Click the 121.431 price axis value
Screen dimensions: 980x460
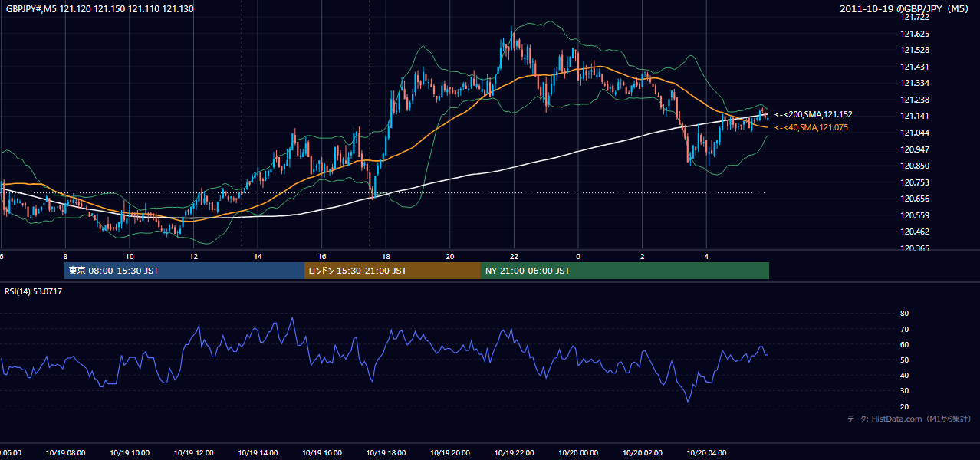pyautogui.click(x=915, y=67)
